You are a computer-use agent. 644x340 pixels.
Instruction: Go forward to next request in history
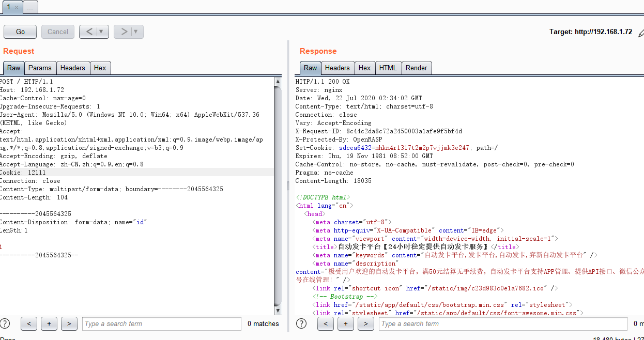(x=123, y=32)
